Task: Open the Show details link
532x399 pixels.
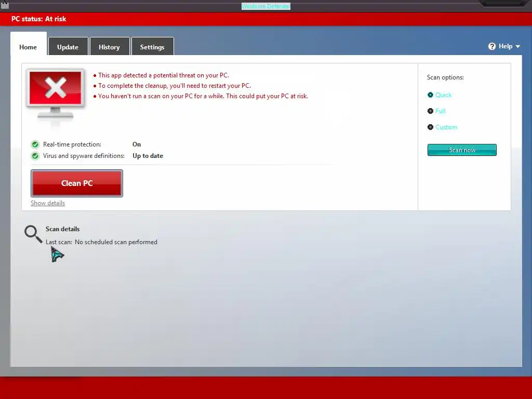Action: (48, 203)
